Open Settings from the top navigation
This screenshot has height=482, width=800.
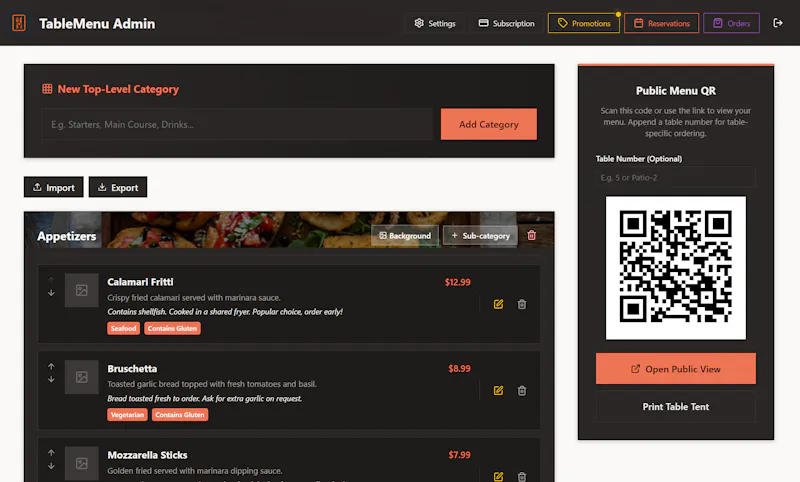[435, 23]
